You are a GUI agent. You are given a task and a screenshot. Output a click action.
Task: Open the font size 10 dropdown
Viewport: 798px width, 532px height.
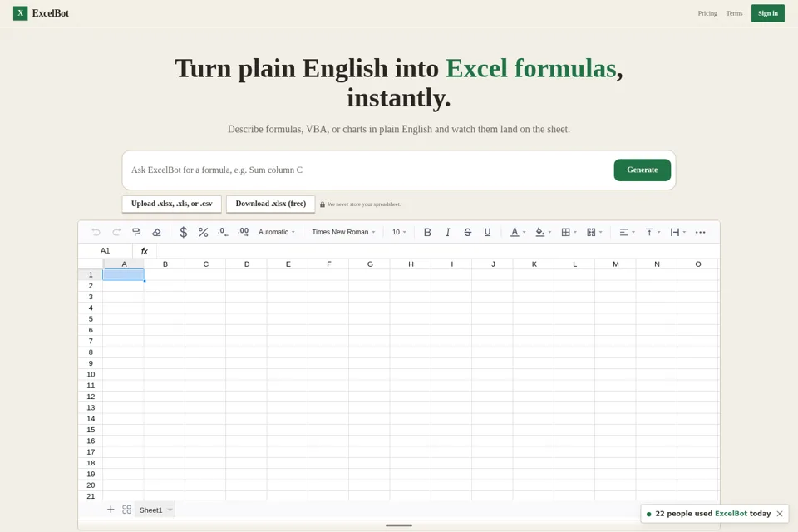click(399, 232)
